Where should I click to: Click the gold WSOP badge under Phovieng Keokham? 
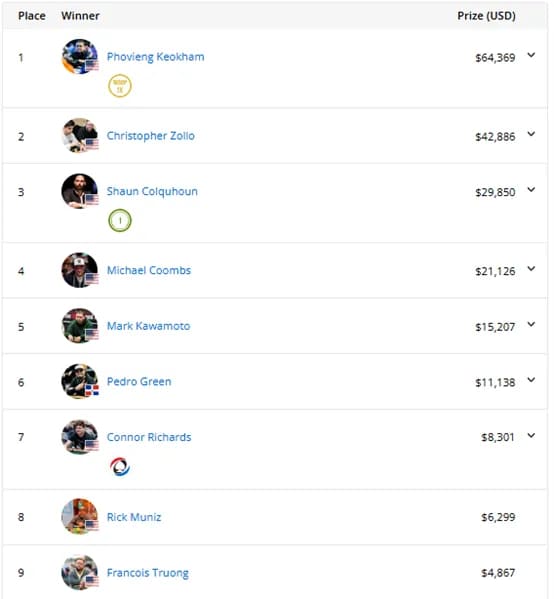(120, 86)
